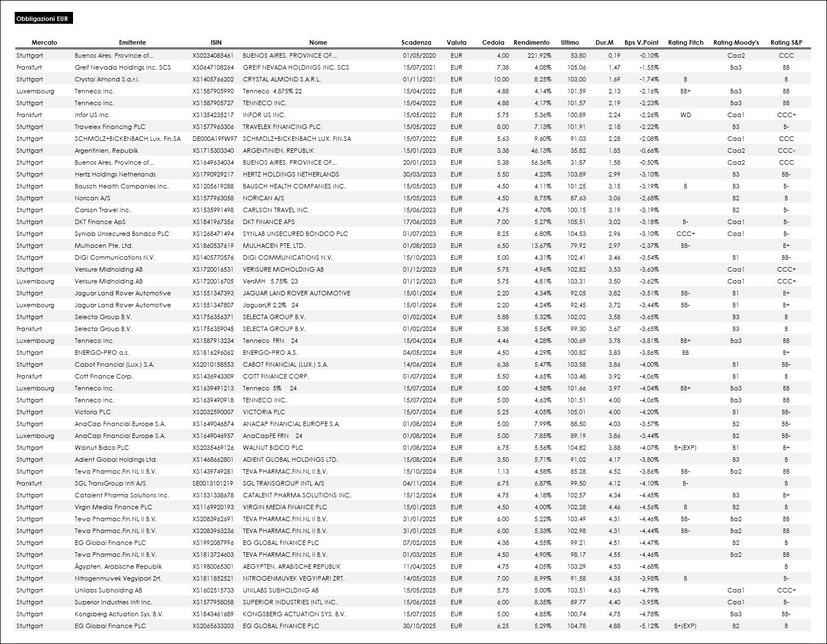The height and width of the screenshot is (644, 827).
Task: Select the Scadenza column header
Action: click(416, 42)
